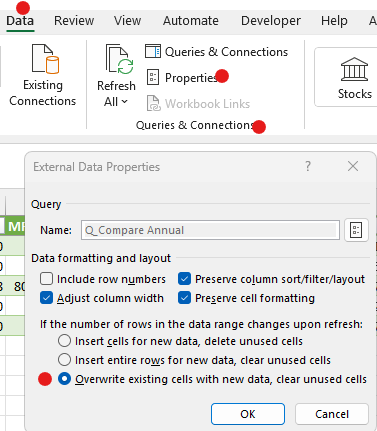The height and width of the screenshot is (431, 377).
Task: Switch to the Review ribbon tab
Action: point(74,21)
